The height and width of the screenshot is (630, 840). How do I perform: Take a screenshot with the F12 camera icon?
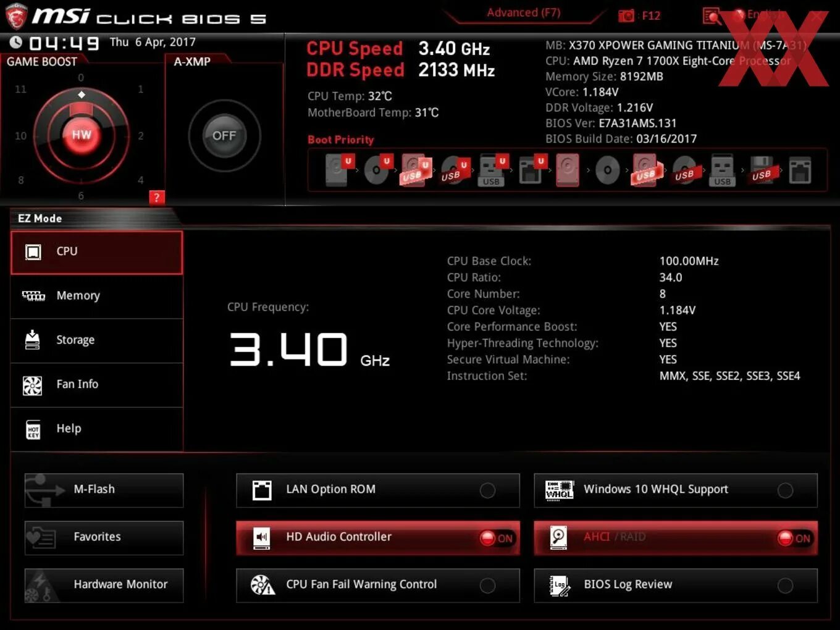[626, 16]
